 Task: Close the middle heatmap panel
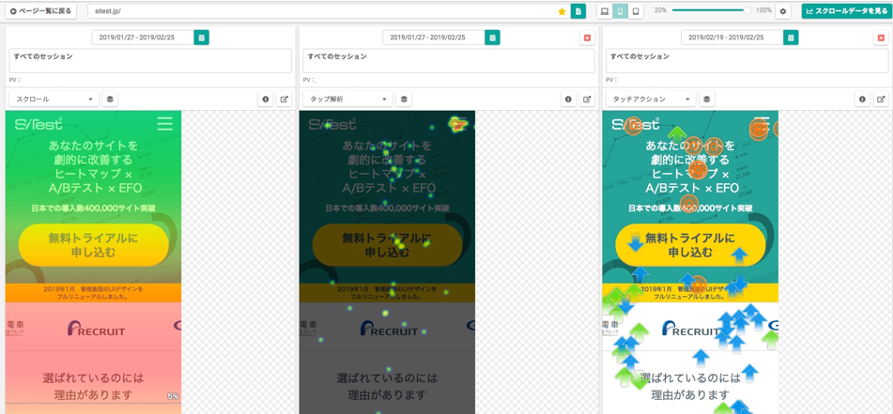pyautogui.click(x=587, y=38)
